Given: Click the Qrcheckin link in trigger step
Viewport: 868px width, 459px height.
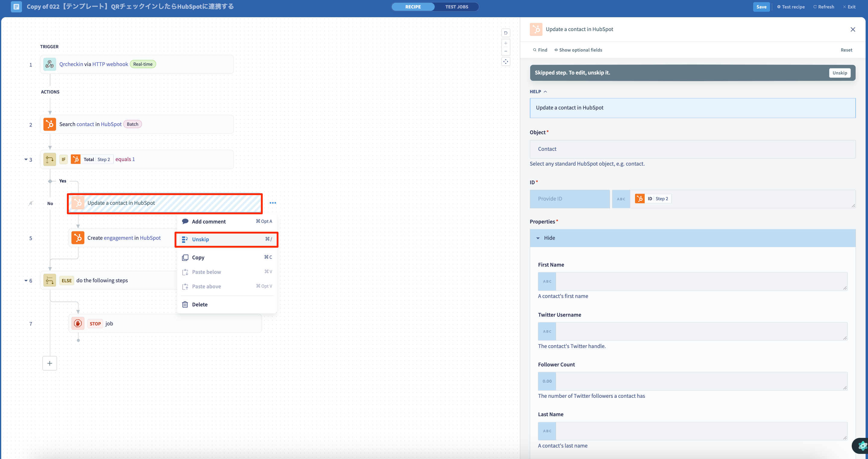Looking at the screenshot, I should (71, 64).
